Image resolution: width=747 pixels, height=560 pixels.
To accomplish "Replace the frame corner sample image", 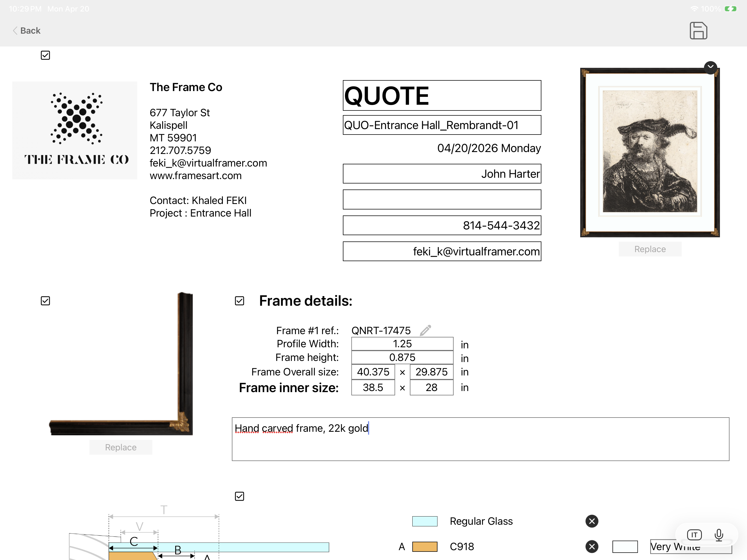I will tap(121, 447).
